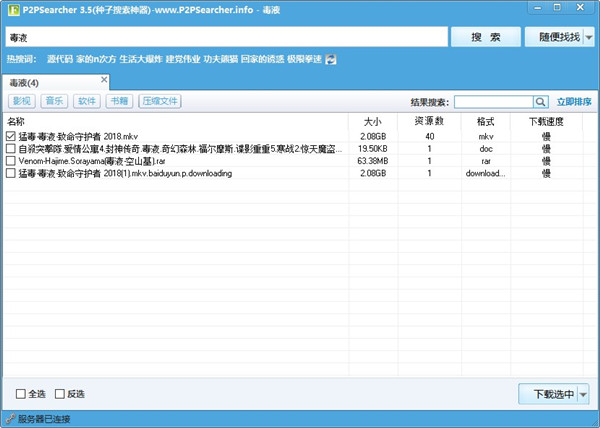Filter results by 影视
This screenshot has height=428, width=600.
pyautogui.click(x=22, y=101)
